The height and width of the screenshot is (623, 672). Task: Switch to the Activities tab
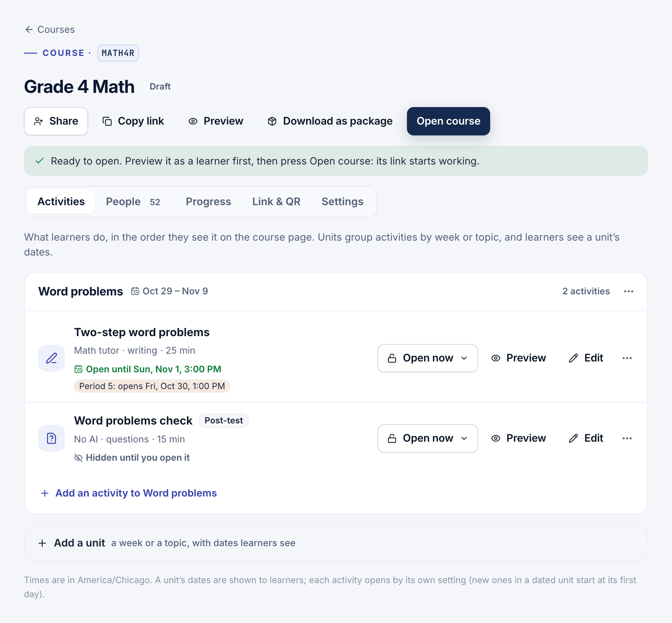click(61, 202)
